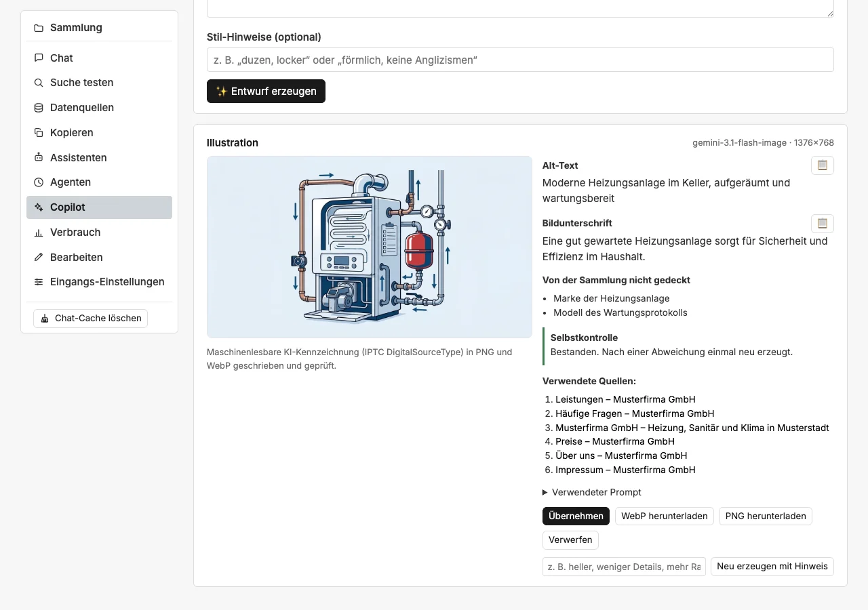Click the Verbrauch bar chart icon
The image size is (868, 610).
[x=39, y=232]
